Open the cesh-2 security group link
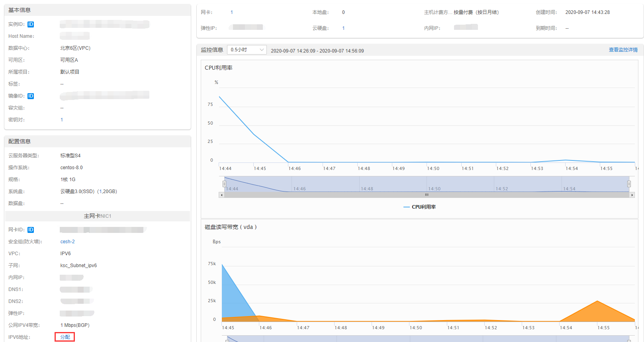Screen dimensions: 644x342 pos(67,242)
